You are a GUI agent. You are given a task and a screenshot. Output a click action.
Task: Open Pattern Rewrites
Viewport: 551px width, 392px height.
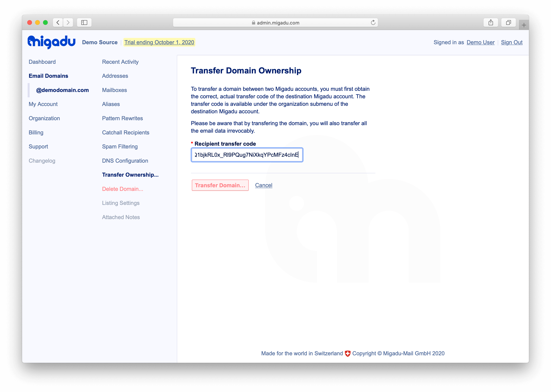point(122,118)
